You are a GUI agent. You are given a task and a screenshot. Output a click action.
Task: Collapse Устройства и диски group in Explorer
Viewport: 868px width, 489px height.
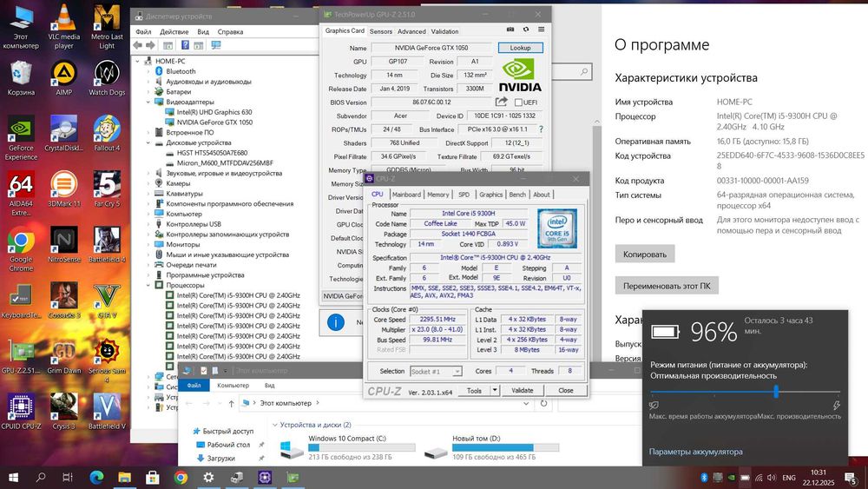tap(274, 425)
